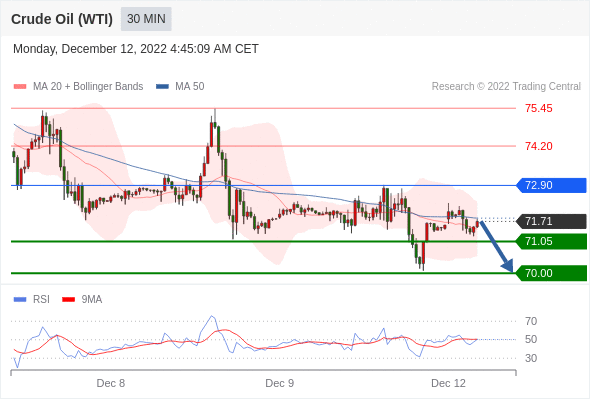
Task: Click the 30 MIN timeframe button
Action: (146, 19)
